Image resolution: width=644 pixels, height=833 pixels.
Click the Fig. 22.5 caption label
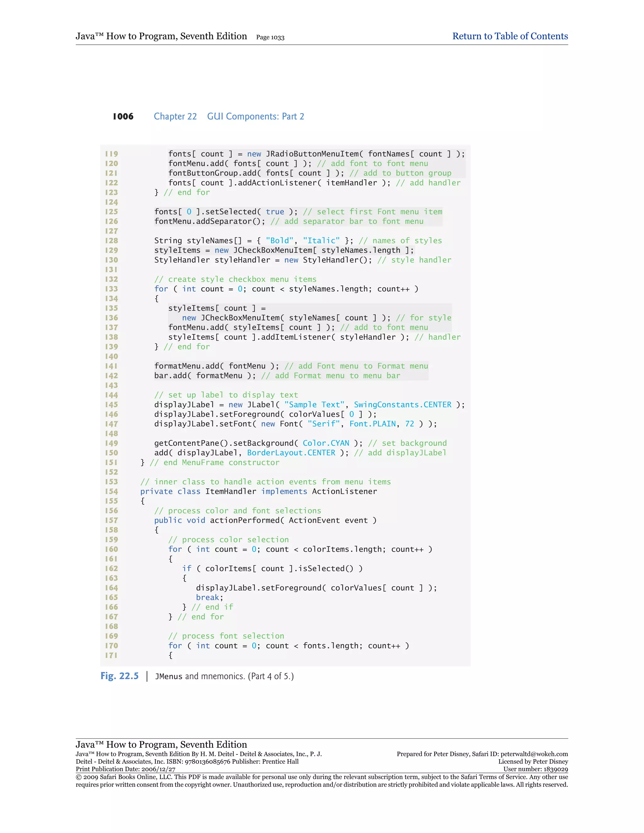click(x=119, y=676)
